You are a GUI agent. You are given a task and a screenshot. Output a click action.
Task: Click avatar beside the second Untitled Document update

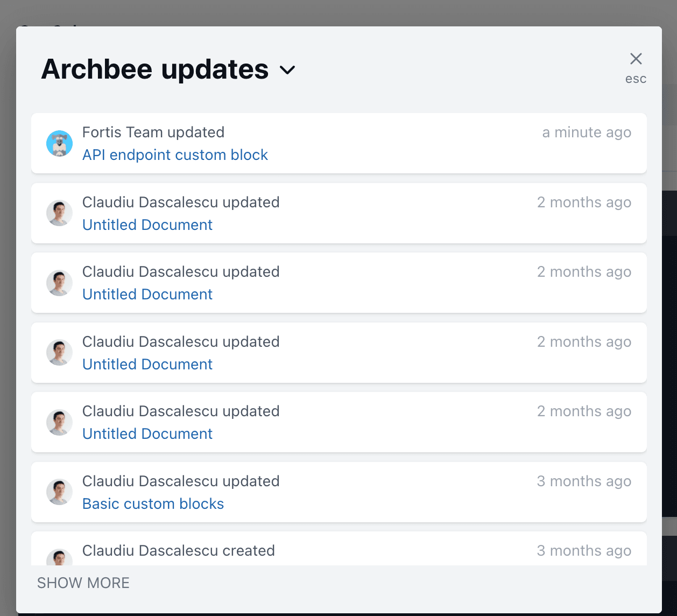[x=60, y=283]
